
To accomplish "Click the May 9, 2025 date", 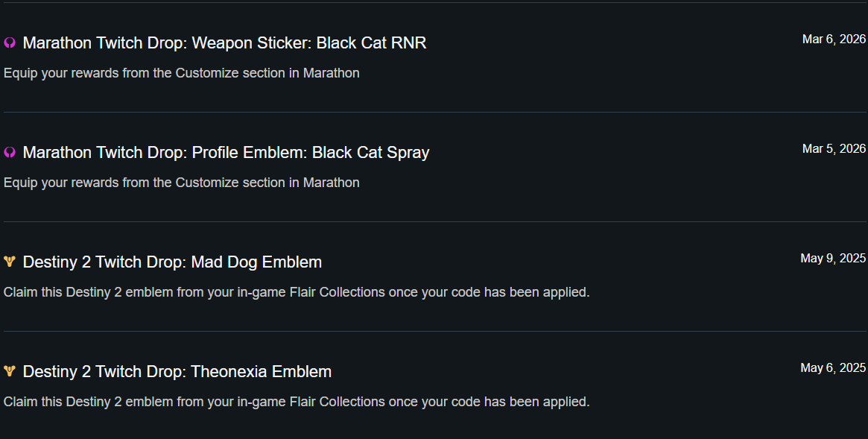I will [x=833, y=259].
